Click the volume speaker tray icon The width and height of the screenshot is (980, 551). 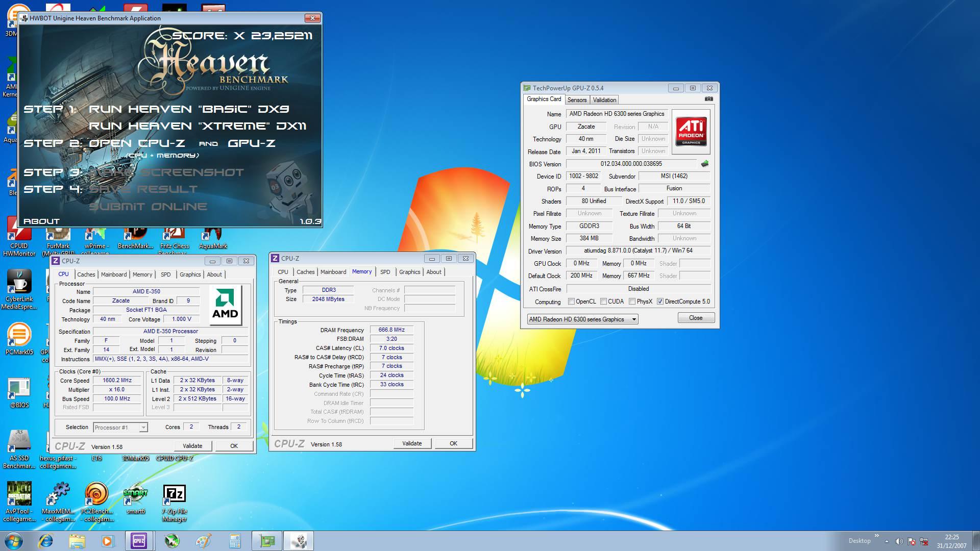pos(899,541)
